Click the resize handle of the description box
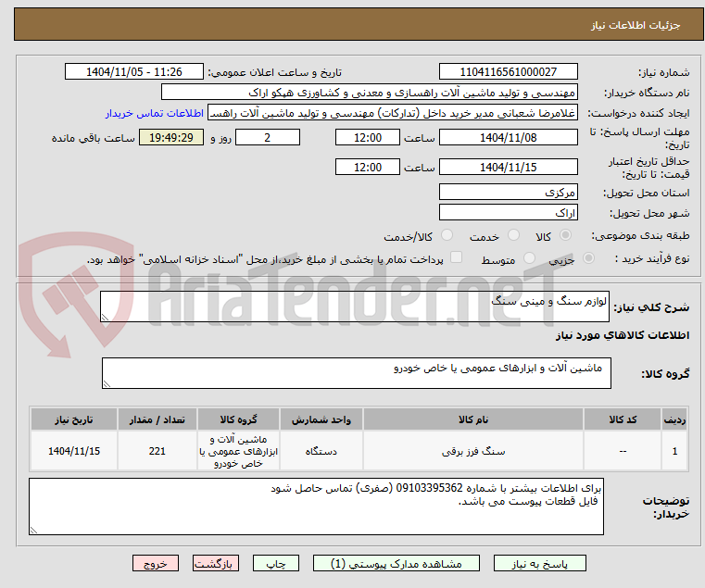 point(106,317)
